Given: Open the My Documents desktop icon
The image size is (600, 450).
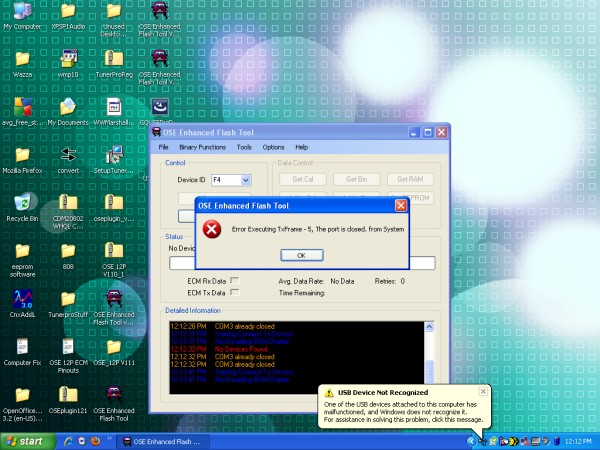Looking at the screenshot, I should (68, 112).
